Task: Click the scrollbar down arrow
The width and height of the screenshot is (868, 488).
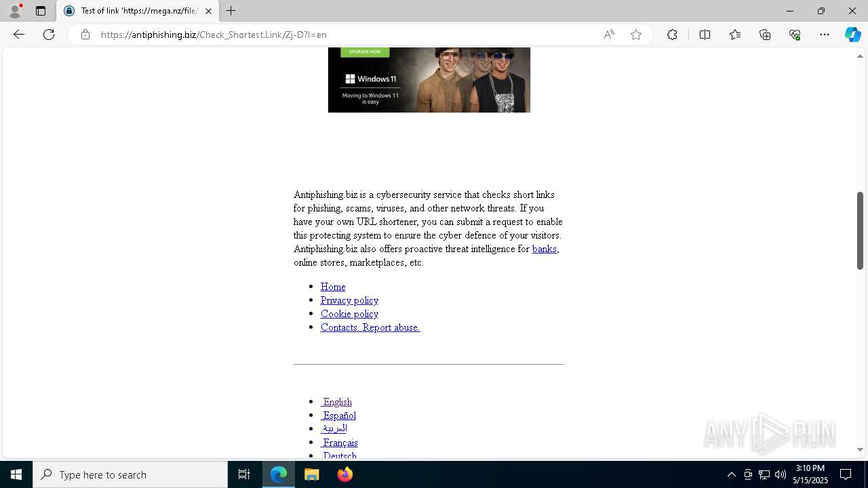Action: pos(860,449)
